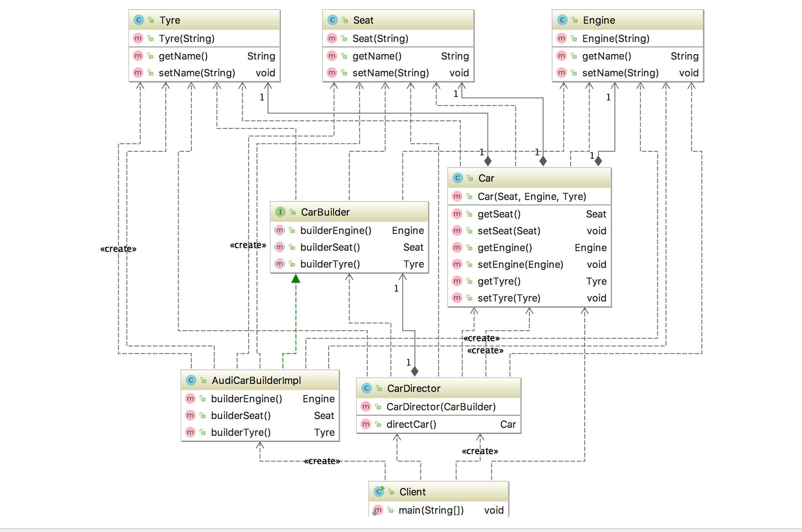Click setSeat(Seat) method in Car
This screenshot has width=802, height=532.
(x=509, y=231)
